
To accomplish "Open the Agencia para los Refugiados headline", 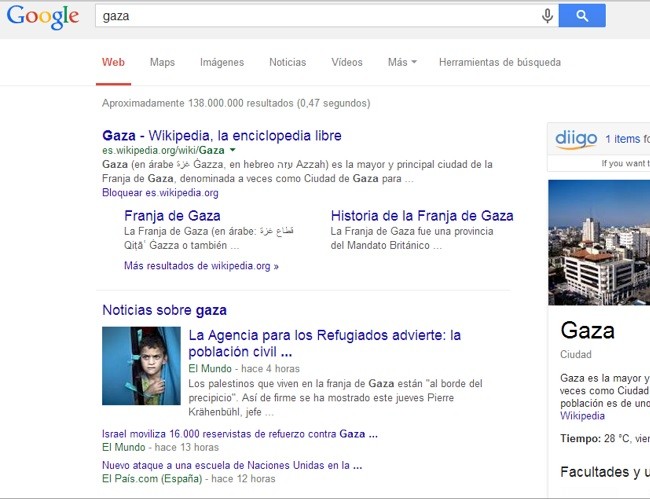I will [x=324, y=343].
